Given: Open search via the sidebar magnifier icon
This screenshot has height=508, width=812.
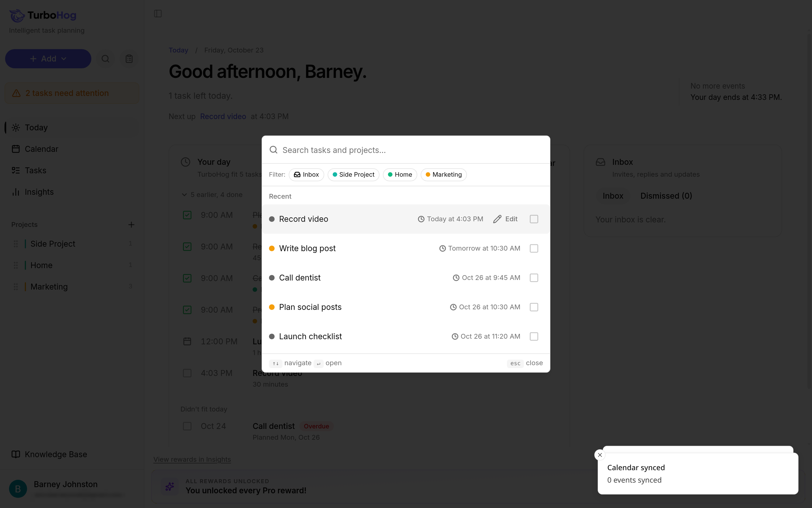Looking at the screenshot, I should [105, 59].
